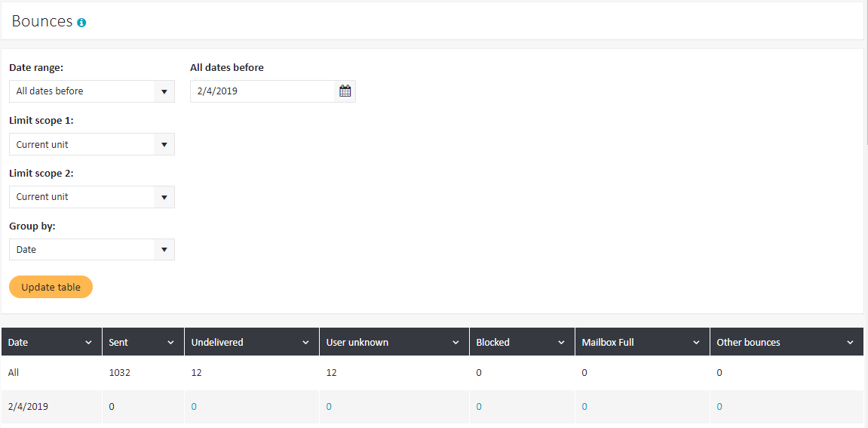Click the Other bounces column chevron
Viewport: 868px width, 428px height.
851,343
